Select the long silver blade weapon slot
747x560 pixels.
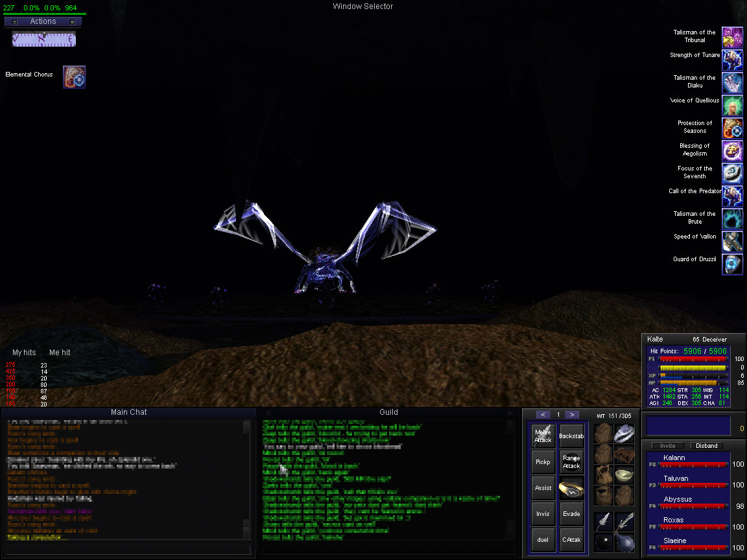coord(624,521)
